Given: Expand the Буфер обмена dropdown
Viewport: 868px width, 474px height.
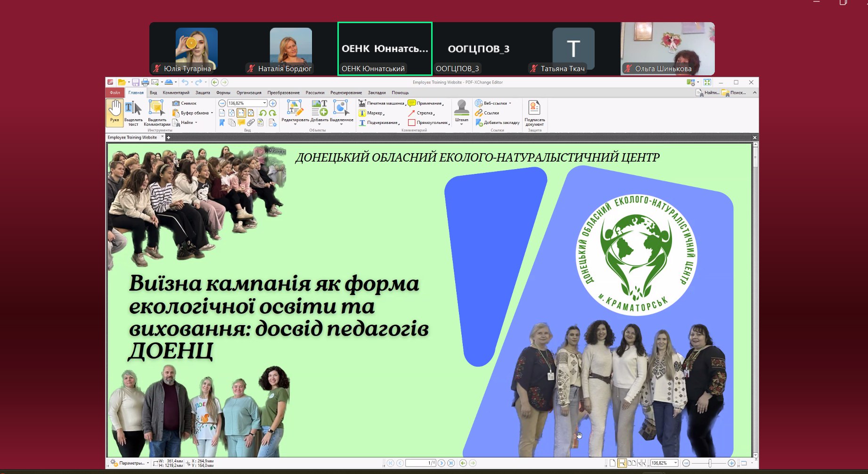Looking at the screenshot, I should tap(212, 113).
